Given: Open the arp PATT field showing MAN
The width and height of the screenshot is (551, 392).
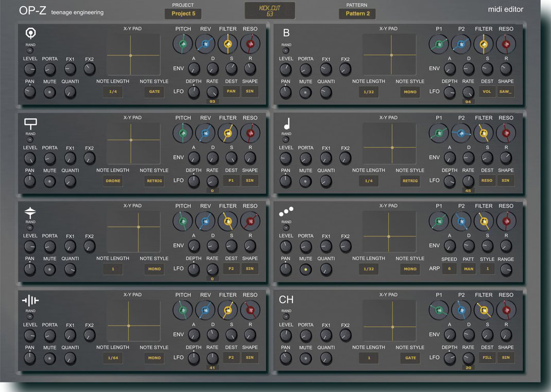Looking at the screenshot, I should [468, 269].
